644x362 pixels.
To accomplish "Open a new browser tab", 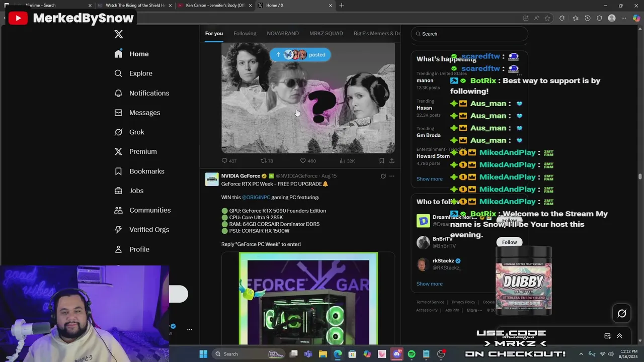I will pos(342,6).
